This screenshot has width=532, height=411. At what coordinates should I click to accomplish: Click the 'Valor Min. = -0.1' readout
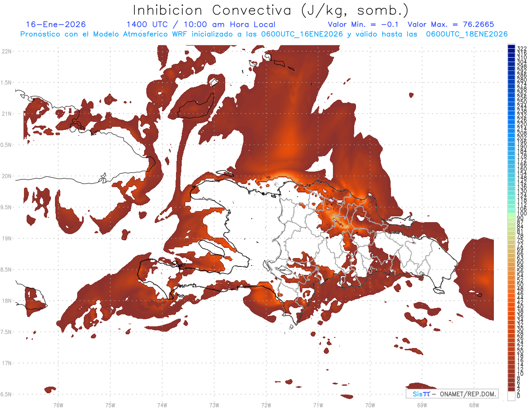pos(364,24)
